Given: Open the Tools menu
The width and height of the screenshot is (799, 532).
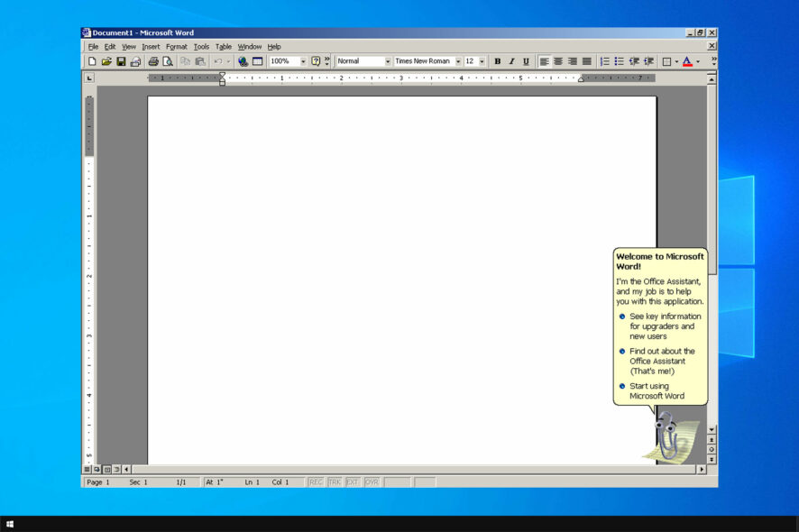Looking at the screenshot, I should pyautogui.click(x=201, y=46).
